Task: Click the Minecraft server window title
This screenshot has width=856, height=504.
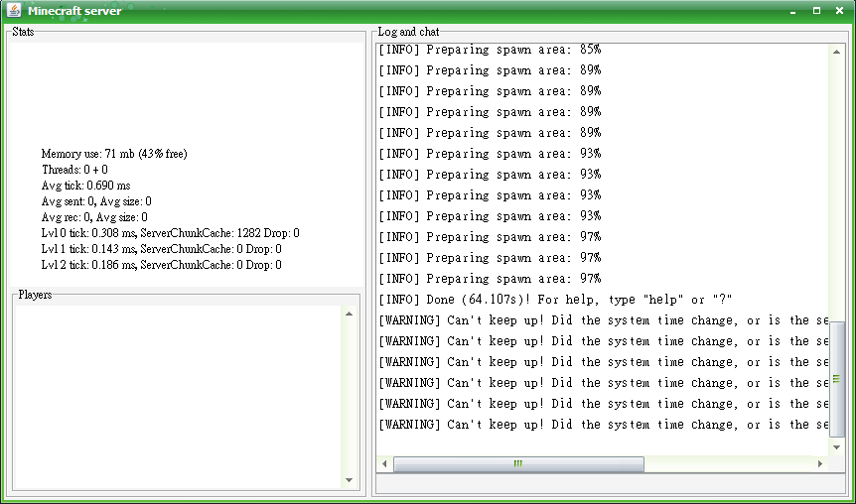Action: (74, 10)
